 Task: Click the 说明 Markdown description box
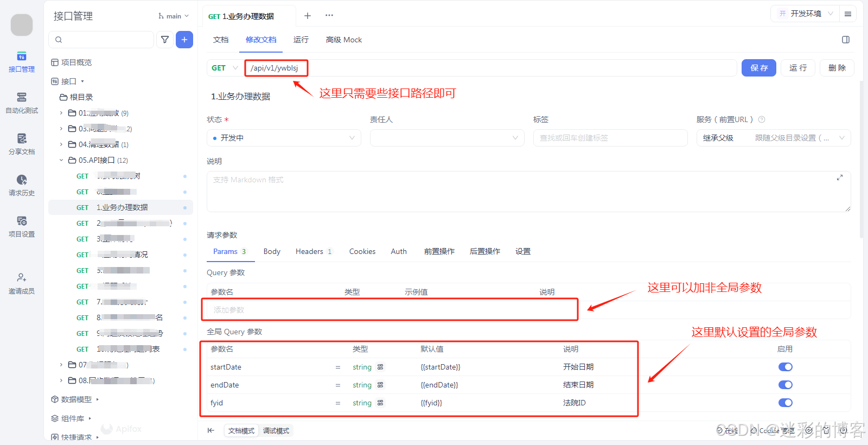(x=528, y=192)
